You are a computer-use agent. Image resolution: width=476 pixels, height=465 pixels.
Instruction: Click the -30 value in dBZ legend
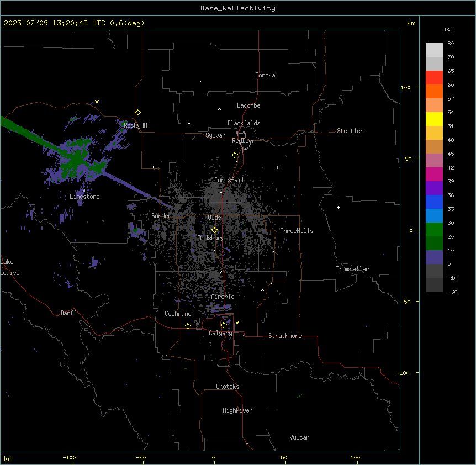coord(452,292)
